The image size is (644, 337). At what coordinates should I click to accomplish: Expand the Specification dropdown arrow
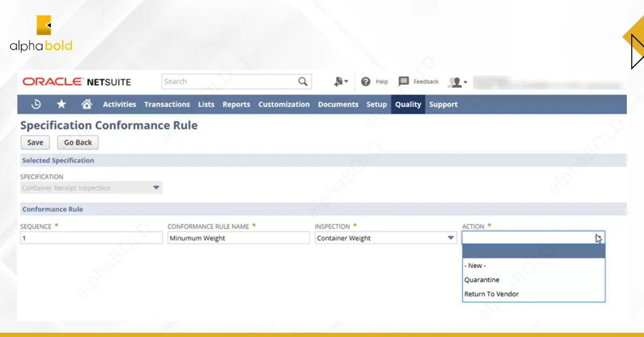pos(156,188)
